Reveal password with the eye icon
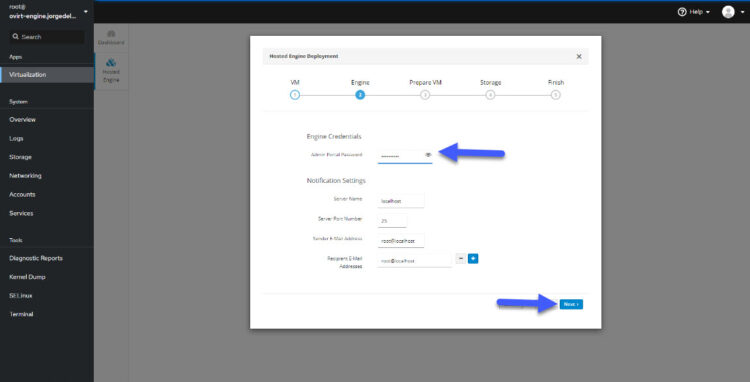750x382 pixels. (428, 155)
